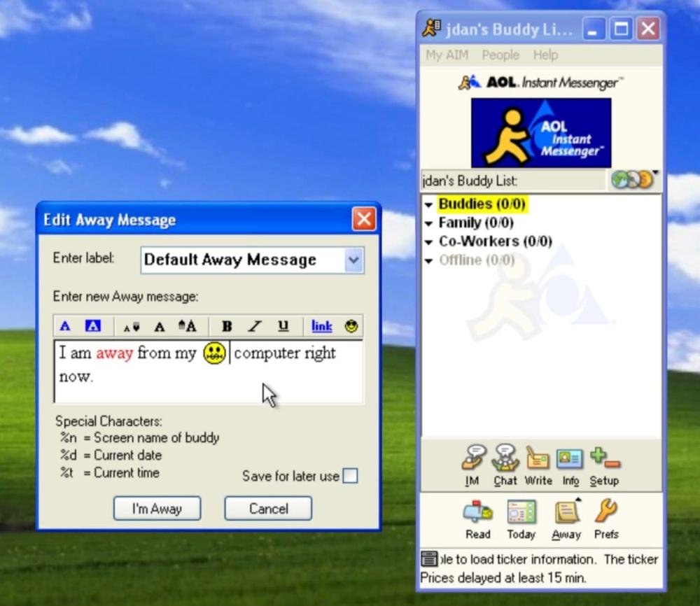Open the Prefs wrench icon

coord(606,513)
